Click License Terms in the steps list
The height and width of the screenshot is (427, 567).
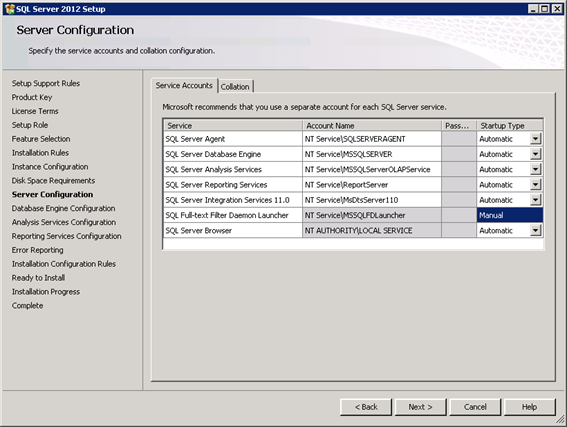35,111
